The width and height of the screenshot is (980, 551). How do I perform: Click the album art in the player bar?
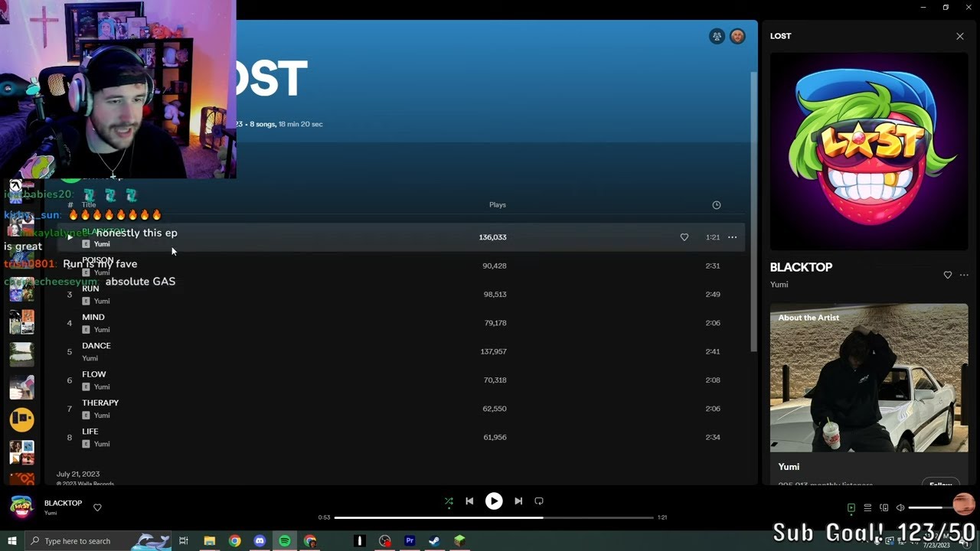pos(21,507)
